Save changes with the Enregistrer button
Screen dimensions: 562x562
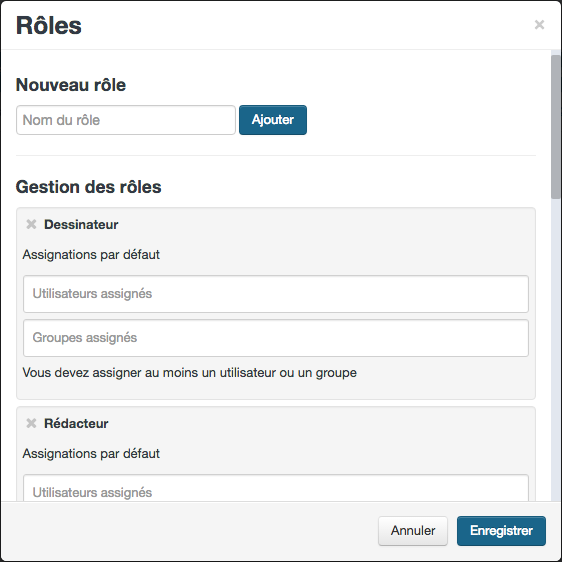pos(501,531)
